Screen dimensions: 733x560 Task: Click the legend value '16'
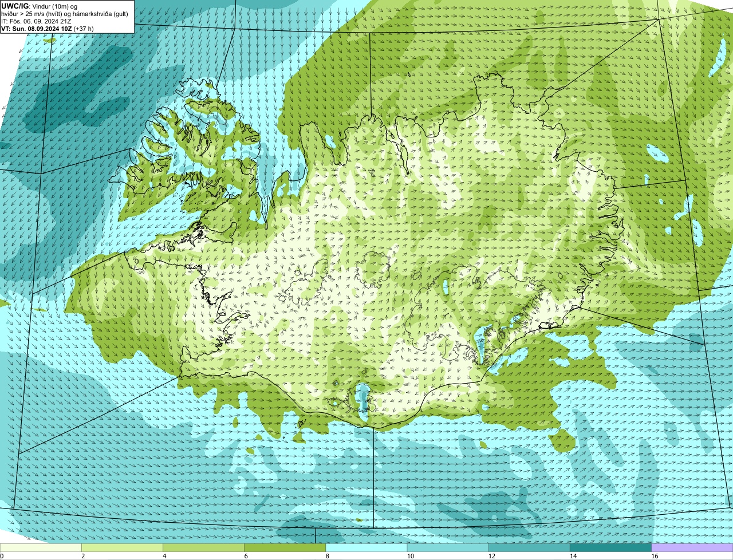tap(655, 556)
